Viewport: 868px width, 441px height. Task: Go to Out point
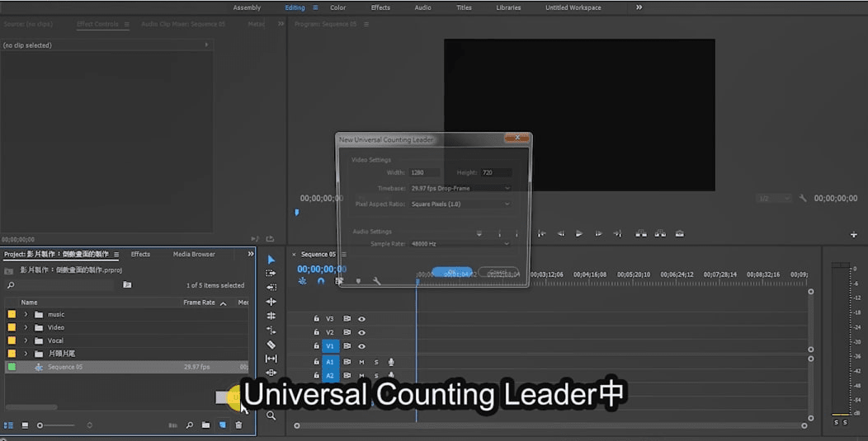(x=617, y=234)
